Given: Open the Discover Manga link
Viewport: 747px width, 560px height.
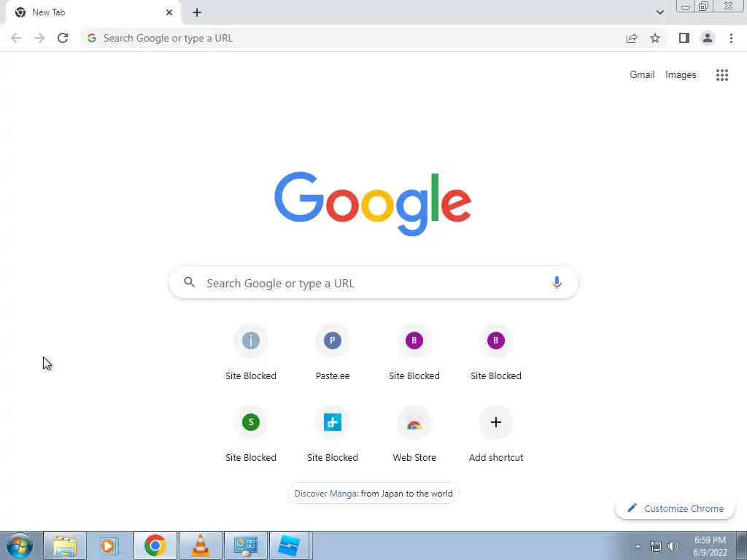Looking at the screenshot, I should point(373,494).
